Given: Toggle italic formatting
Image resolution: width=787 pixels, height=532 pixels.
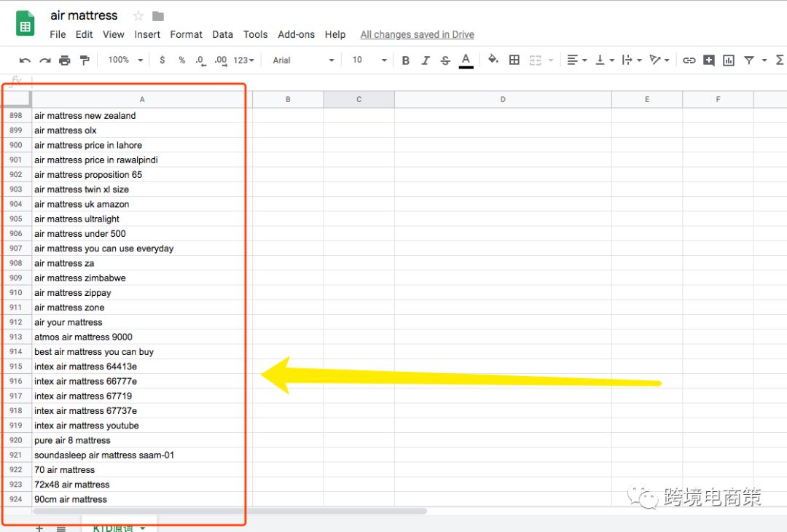Looking at the screenshot, I should point(426,60).
